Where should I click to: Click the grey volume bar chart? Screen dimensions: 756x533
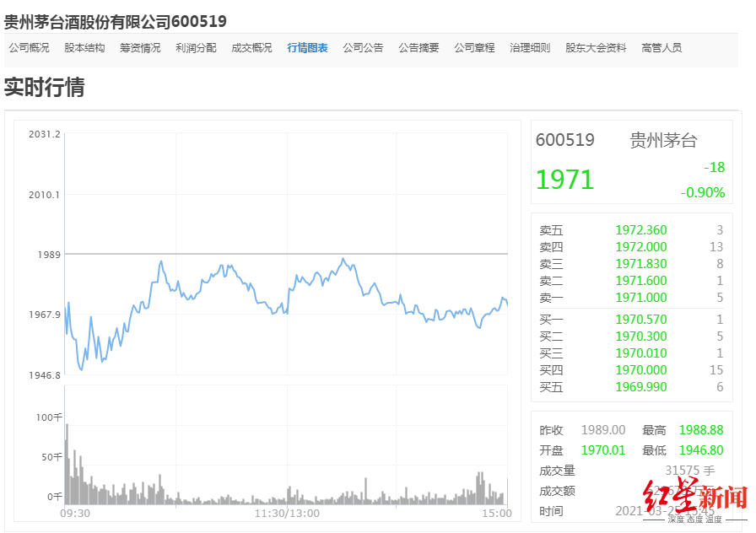click(286, 464)
